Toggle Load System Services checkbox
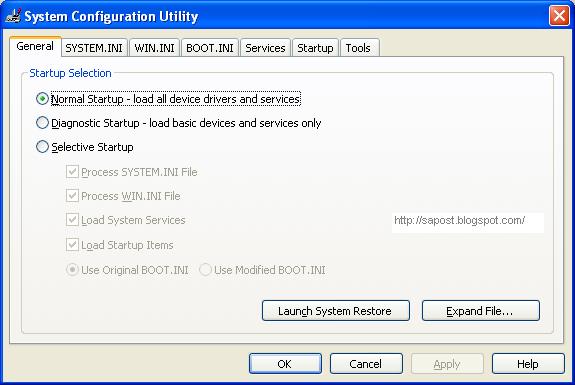 click(72, 220)
